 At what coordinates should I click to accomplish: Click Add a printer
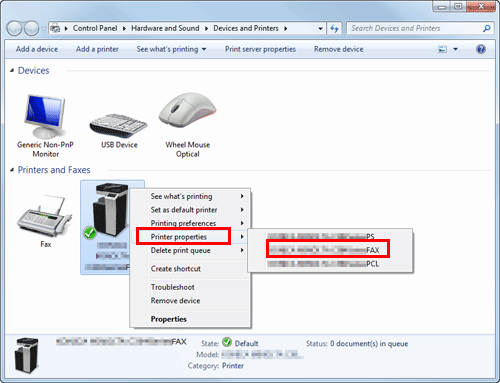point(97,49)
